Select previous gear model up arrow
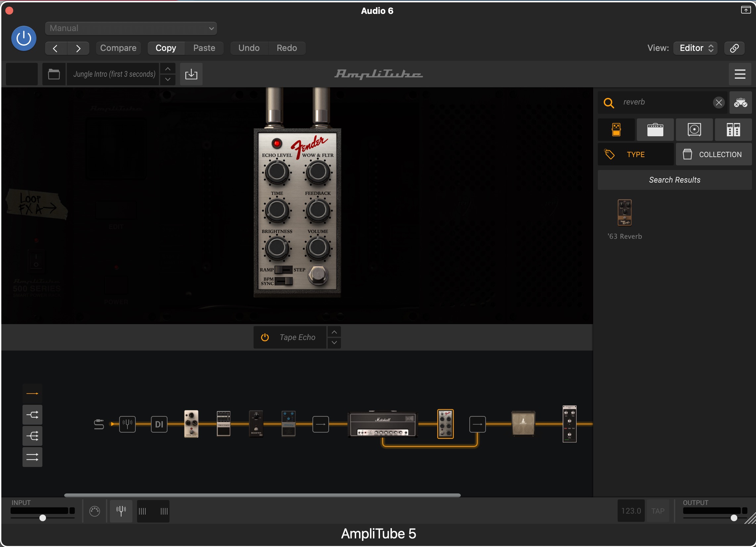 334,332
